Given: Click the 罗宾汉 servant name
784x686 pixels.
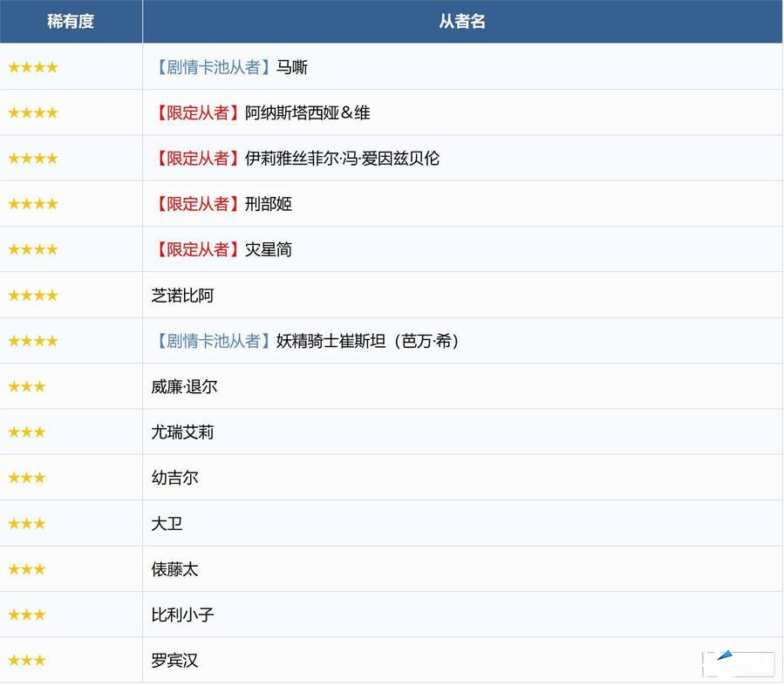Looking at the screenshot, I should (x=174, y=661).
